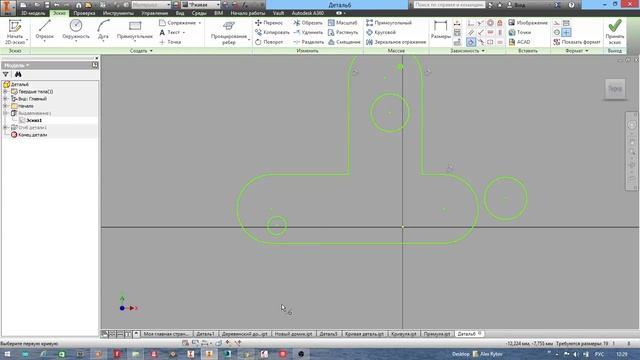
Task: Expand the Твердые тела tree node
Action: [5, 91]
